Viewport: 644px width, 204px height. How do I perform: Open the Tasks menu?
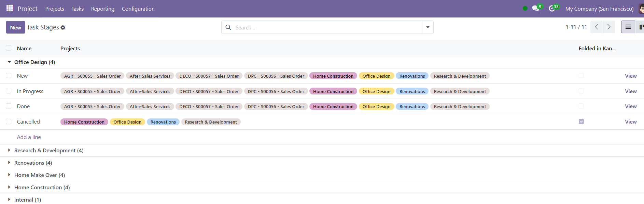pyautogui.click(x=78, y=9)
